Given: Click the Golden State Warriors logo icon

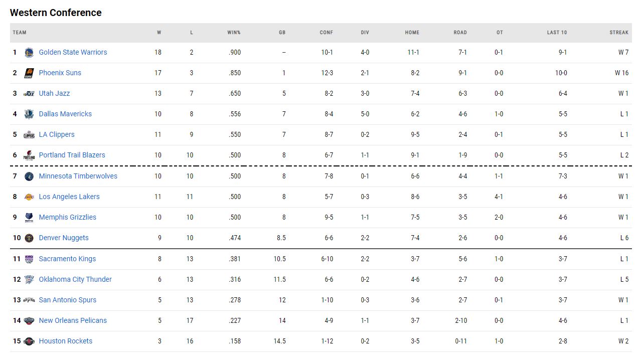Looking at the screenshot, I should pyautogui.click(x=29, y=52).
